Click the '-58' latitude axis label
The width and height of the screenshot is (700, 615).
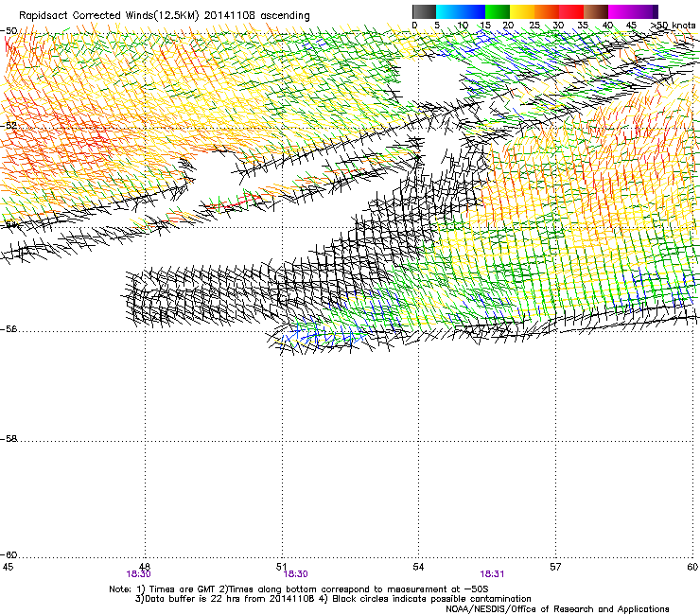click(9, 439)
